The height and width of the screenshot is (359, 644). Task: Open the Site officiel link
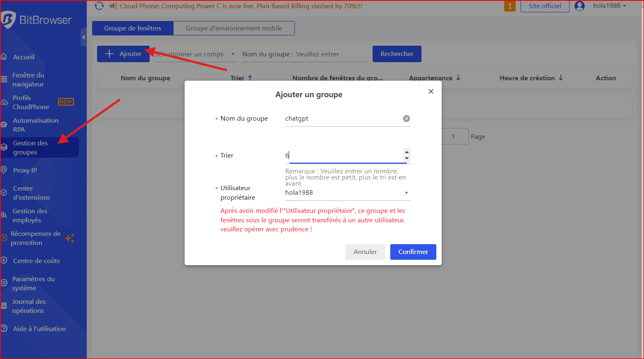point(544,6)
